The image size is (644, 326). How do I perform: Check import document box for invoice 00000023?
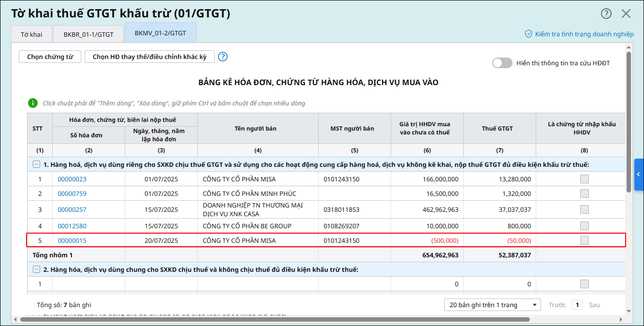[x=584, y=179]
